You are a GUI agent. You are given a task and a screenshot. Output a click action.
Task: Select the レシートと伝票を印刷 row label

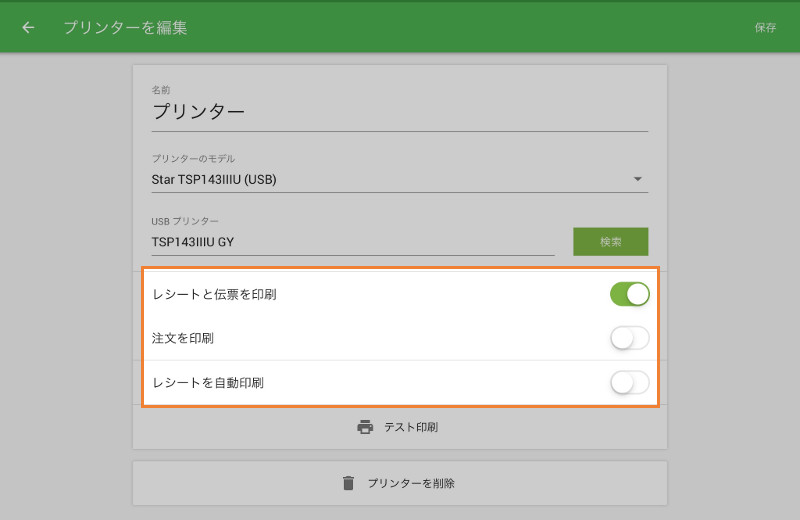pos(214,294)
